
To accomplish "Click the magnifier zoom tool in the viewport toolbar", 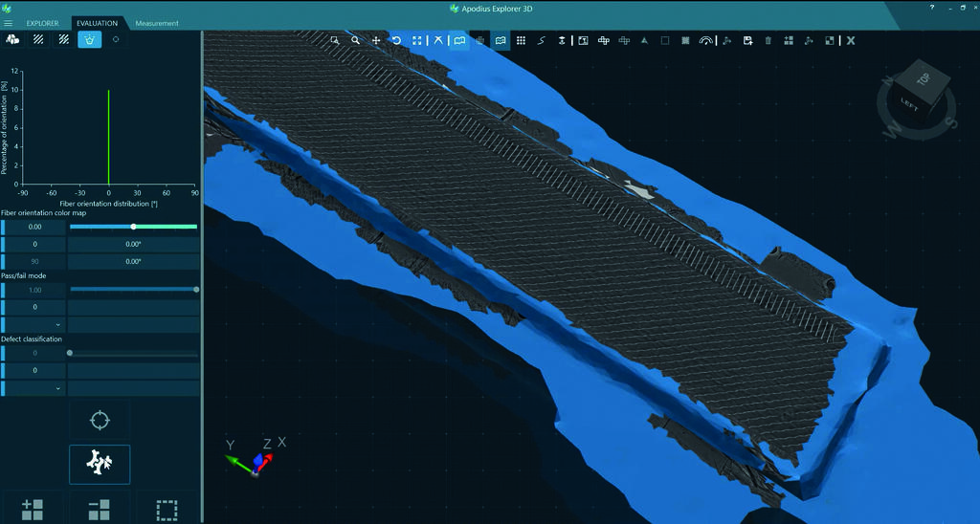I will click(x=355, y=40).
